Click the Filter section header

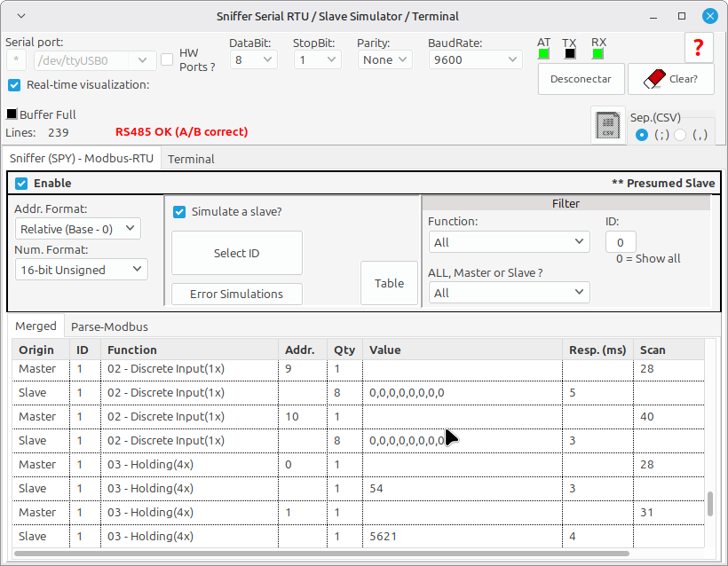pos(566,203)
